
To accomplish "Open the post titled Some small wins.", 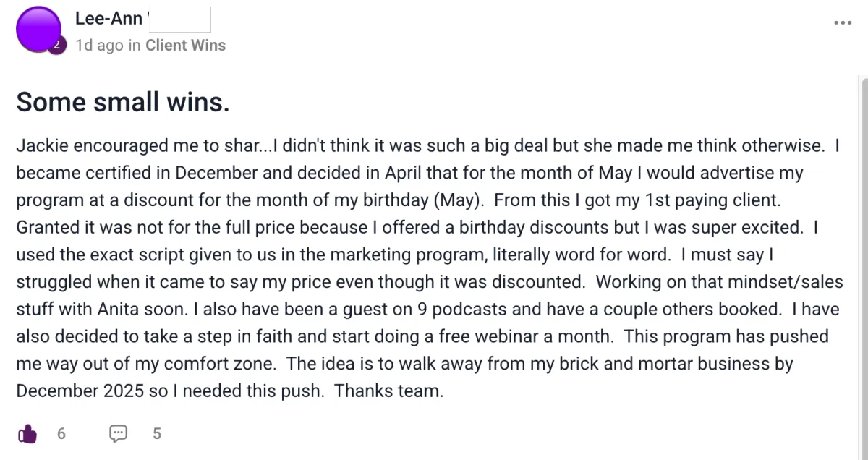I will pyautogui.click(x=123, y=102).
